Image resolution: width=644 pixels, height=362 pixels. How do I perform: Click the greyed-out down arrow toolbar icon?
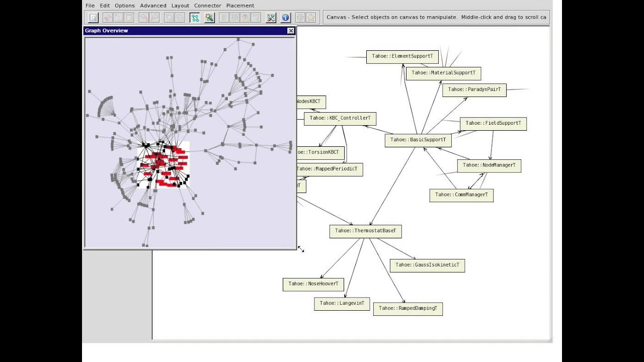pos(300,18)
